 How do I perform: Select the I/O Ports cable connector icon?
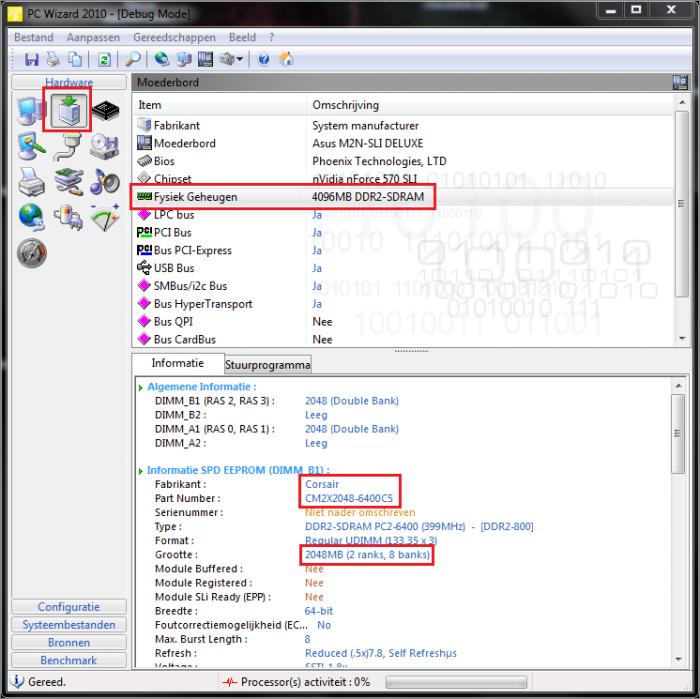click(x=68, y=146)
